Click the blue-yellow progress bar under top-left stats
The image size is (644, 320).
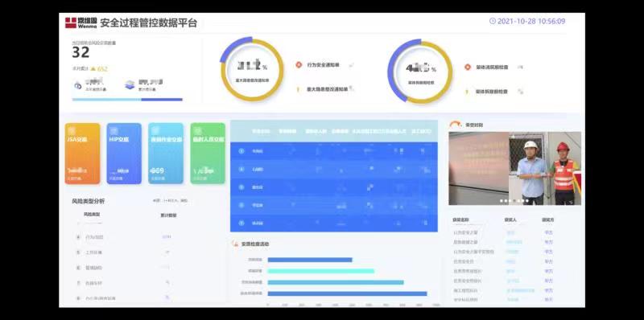click(x=127, y=99)
